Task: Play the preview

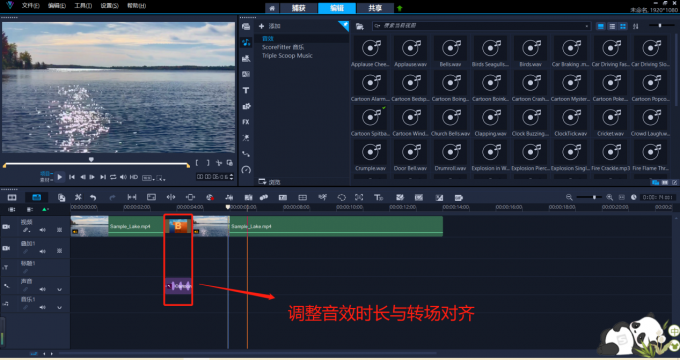Action: (60, 177)
